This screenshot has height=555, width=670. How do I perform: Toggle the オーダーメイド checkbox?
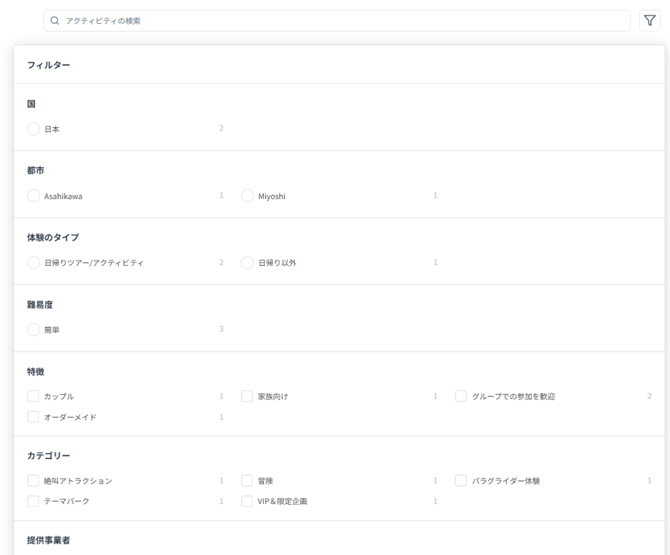(34, 417)
